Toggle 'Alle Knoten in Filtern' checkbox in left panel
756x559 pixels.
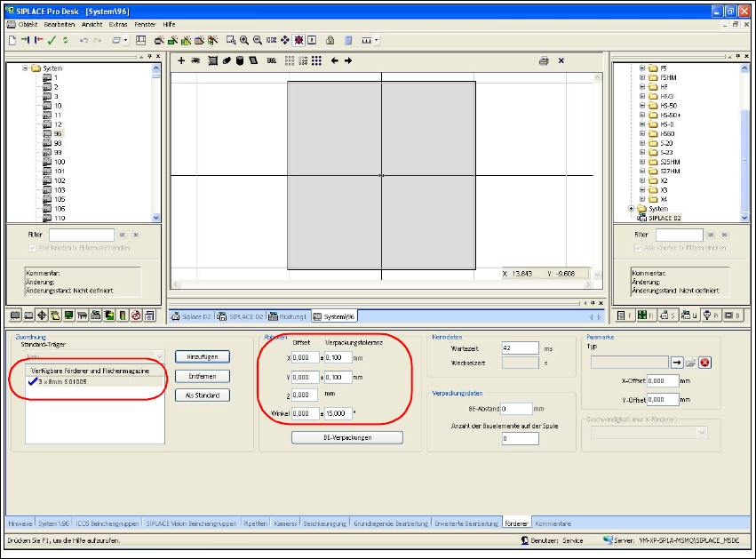click(33, 248)
